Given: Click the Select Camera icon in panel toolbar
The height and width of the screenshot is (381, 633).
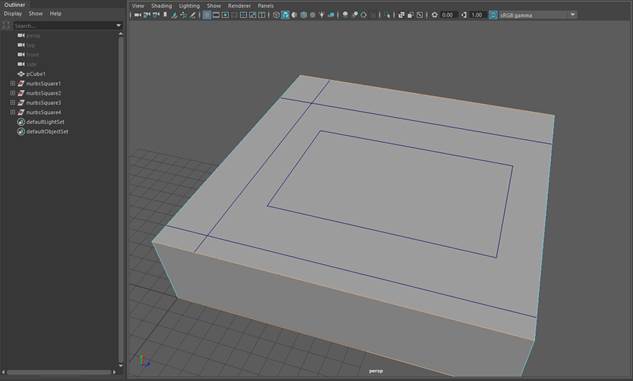Looking at the screenshot, I should pos(138,15).
